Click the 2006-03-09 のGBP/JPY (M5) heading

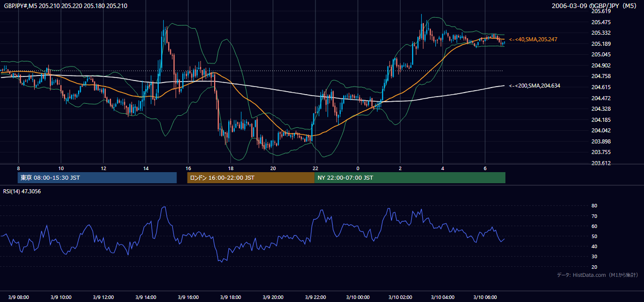[595, 6]
